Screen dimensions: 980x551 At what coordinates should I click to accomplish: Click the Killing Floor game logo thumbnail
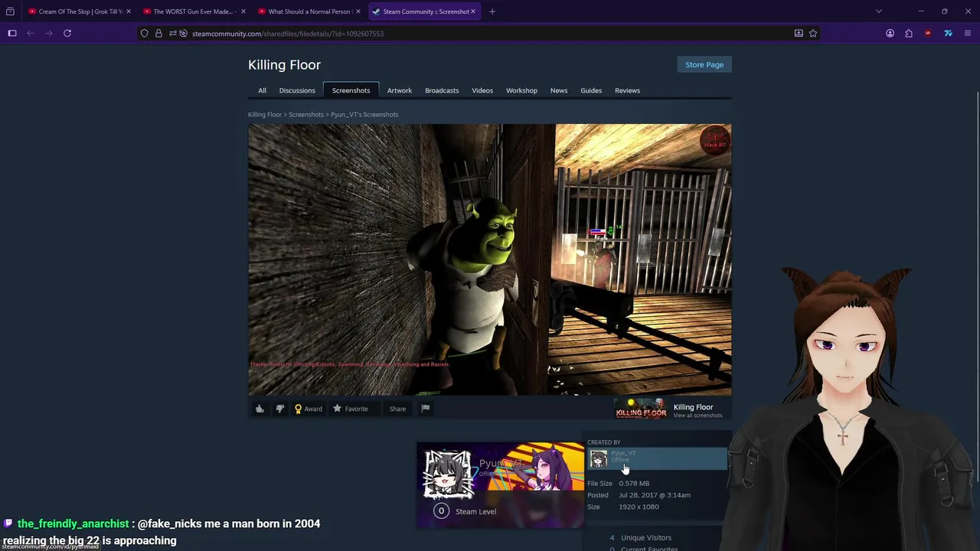coord(641,409)
